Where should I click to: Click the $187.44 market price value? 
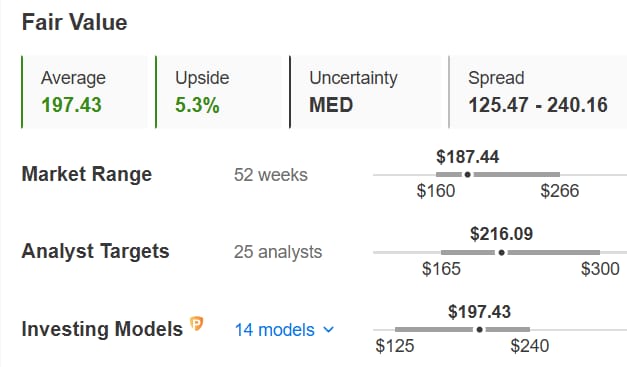pos(467,157)
